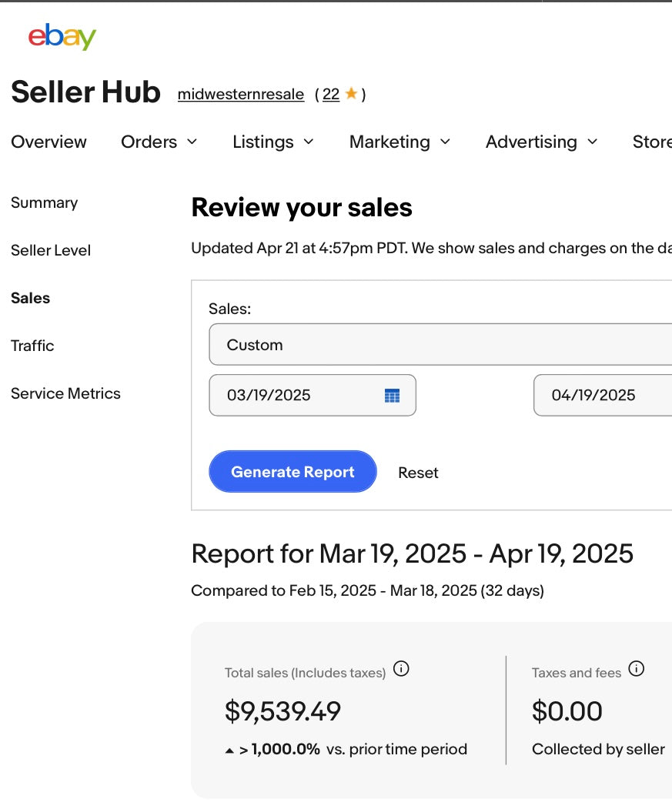672x809 pixels.
Task: Open Seller Level in the sidebar
Action: pos(51,250)
